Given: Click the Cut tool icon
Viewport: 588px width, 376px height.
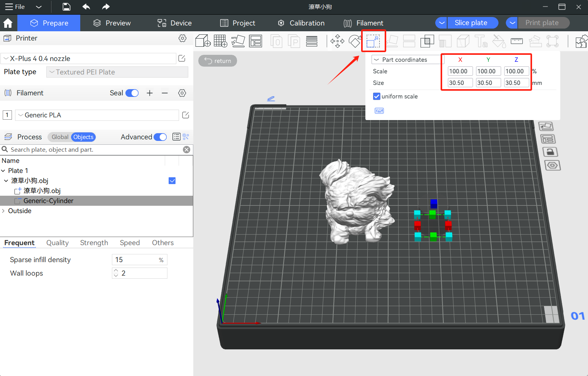Looking at the screenshot, I should click(x=409, y=41).
